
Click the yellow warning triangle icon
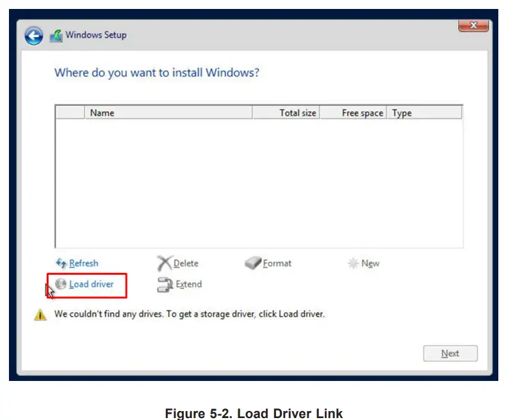point(40,315)
